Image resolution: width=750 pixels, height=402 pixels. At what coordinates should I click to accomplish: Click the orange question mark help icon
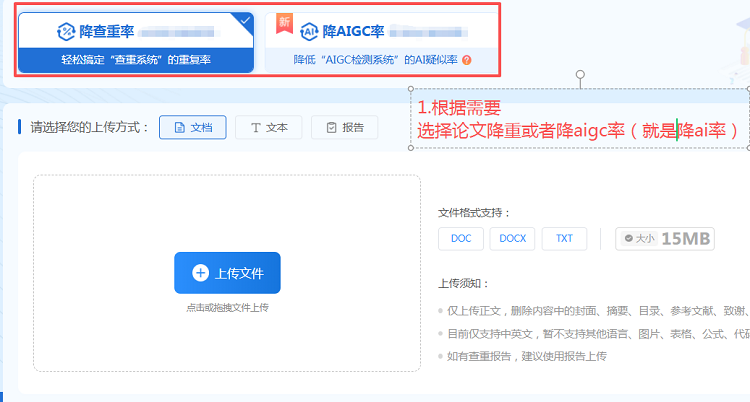[467, 61]
